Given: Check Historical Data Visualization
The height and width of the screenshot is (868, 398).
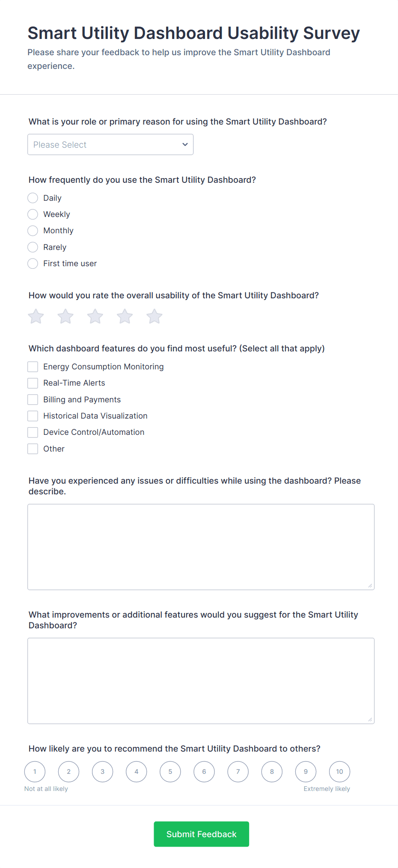Looking at the screenshot, I should point(33,416).
